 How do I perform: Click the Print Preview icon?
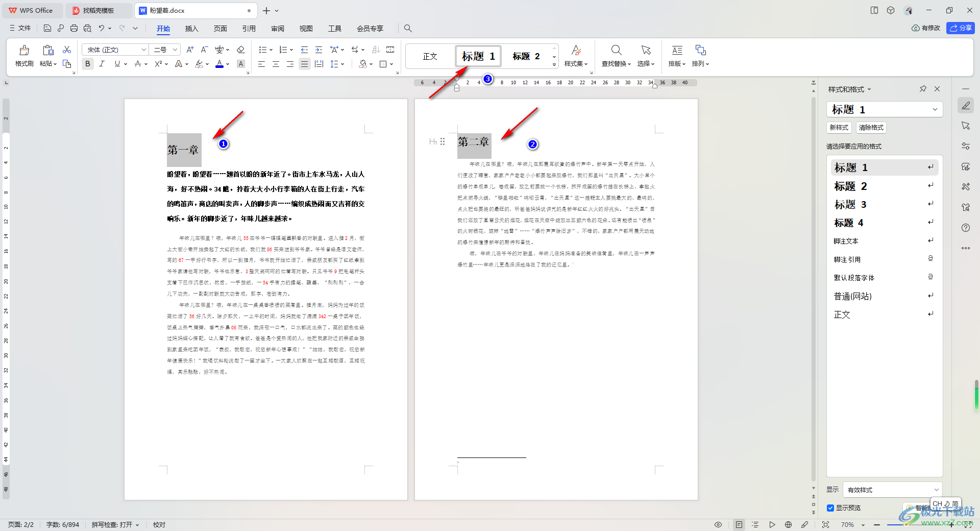pyautogui.click(x=87, y=28)
